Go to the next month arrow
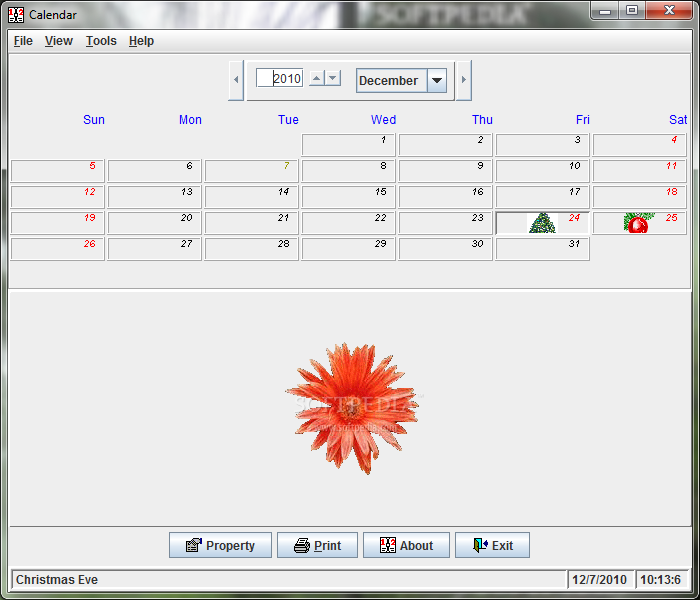This screenshot has width=700, height=600. point(464,80)
